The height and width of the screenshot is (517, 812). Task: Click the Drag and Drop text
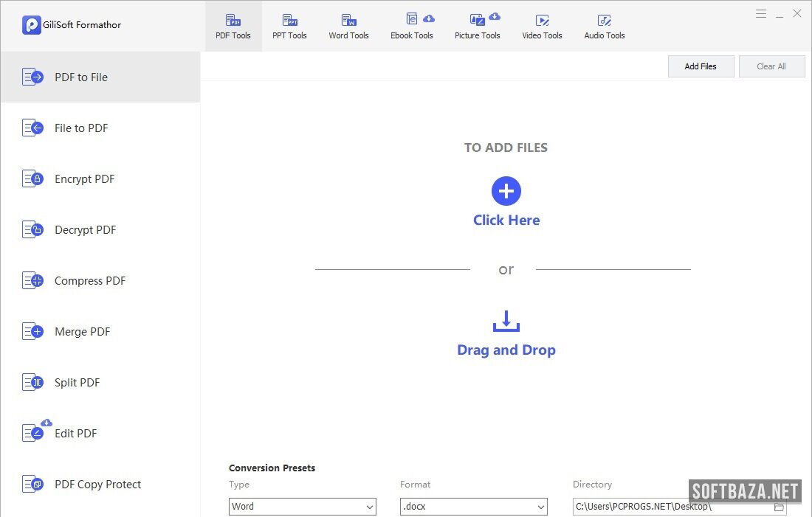point(506,350)
